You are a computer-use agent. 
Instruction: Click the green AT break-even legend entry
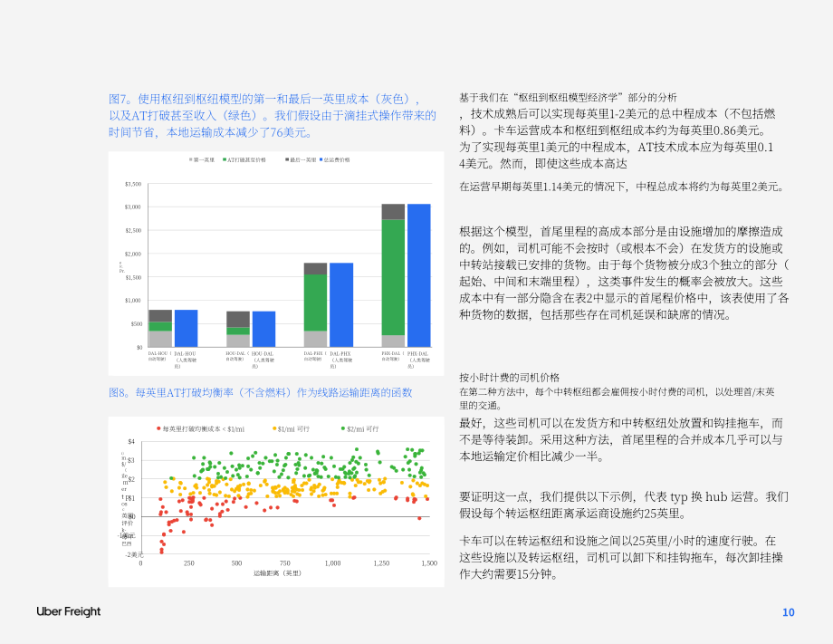click(244, 160)
